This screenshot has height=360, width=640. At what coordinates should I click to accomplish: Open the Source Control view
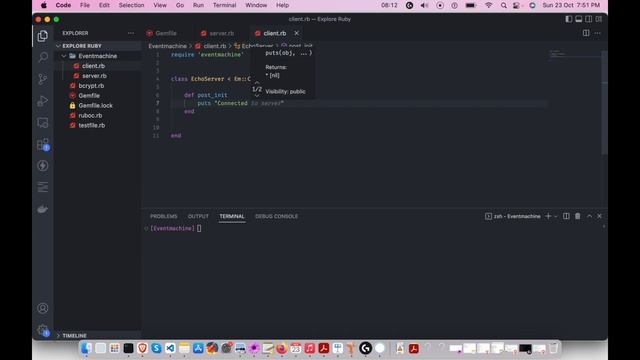click(x=42, y=79)
